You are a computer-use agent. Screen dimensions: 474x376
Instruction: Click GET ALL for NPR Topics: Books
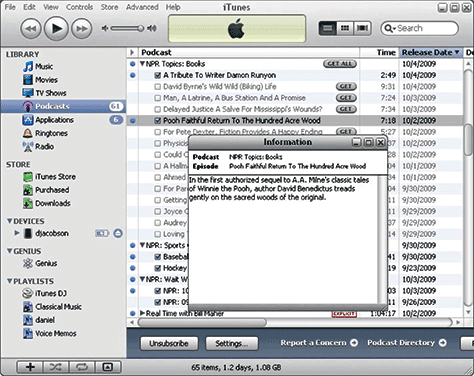[340, 64]
